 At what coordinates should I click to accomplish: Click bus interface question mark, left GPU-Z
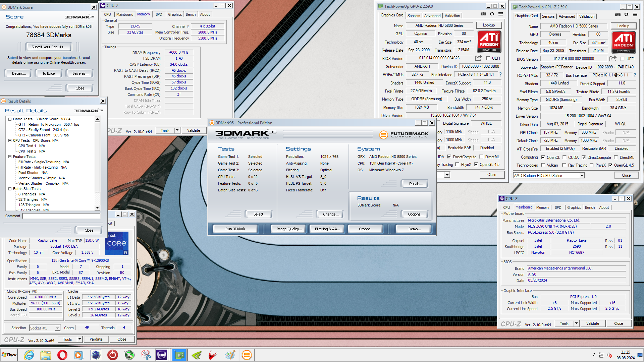[500, 74]
